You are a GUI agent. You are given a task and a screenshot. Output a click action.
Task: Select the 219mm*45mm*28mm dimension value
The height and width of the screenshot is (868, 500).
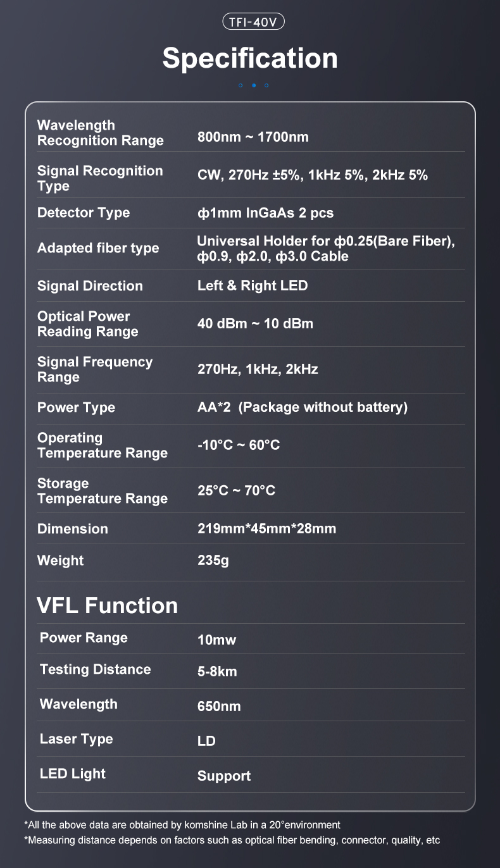[267, 528]
